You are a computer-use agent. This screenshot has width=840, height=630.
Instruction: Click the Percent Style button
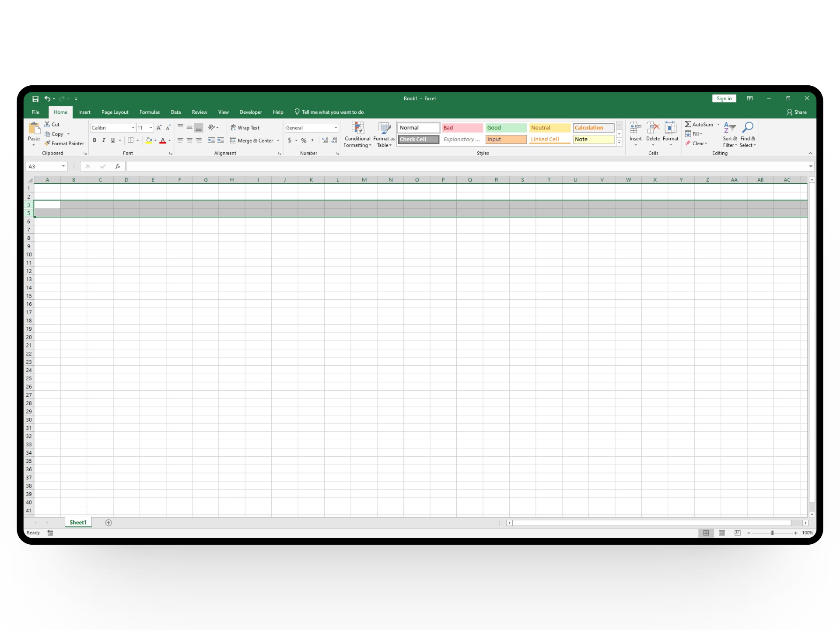[x=304, y=140]
